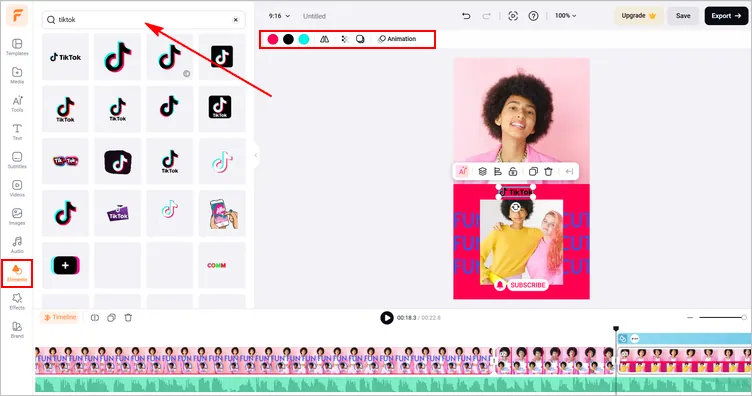Select the TikTok logo element on canvas
Image resolution: width=752 pixels, height=396 pixels.
click(x=516, y=192)
